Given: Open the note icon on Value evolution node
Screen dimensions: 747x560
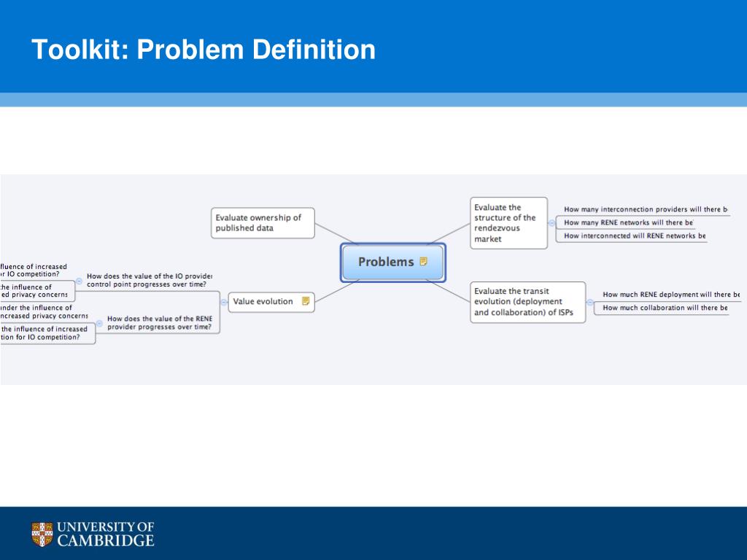Looking at the screenshot, I should tap(306, 301).
